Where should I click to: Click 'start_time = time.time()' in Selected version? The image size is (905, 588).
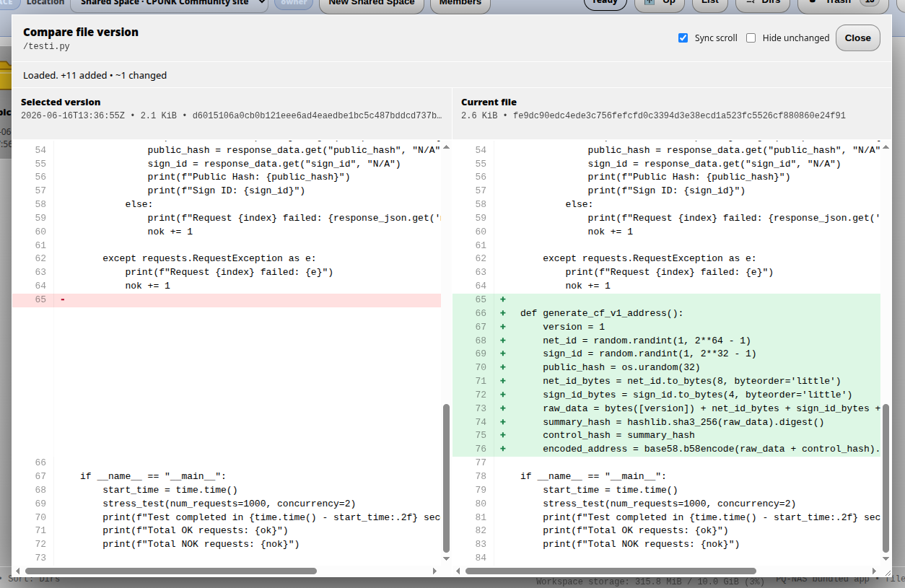[170, 490]
